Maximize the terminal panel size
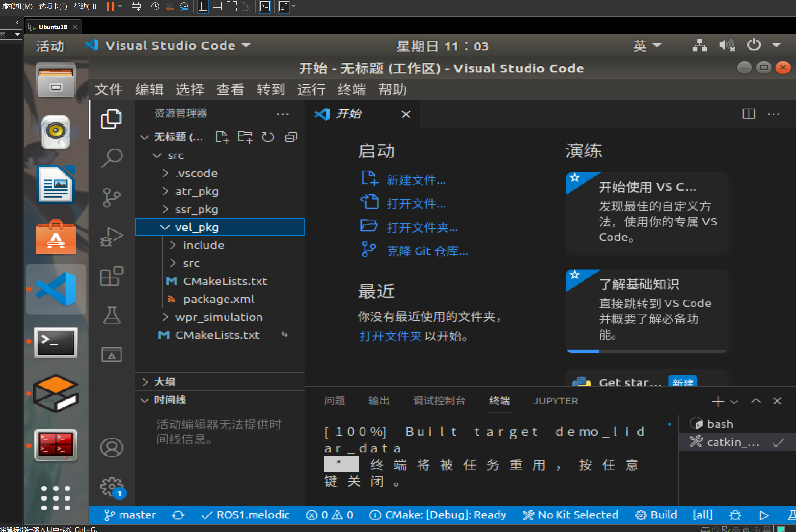 pyautogui.click(x=756, y=401)
